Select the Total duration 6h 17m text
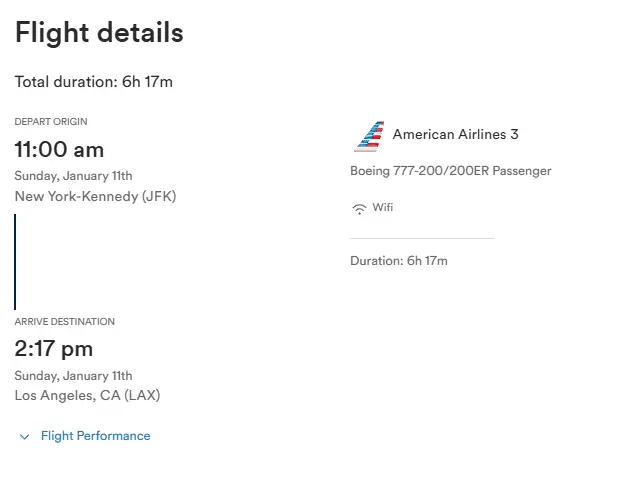The height and width of the screenshot is (481, 637). 93,82
